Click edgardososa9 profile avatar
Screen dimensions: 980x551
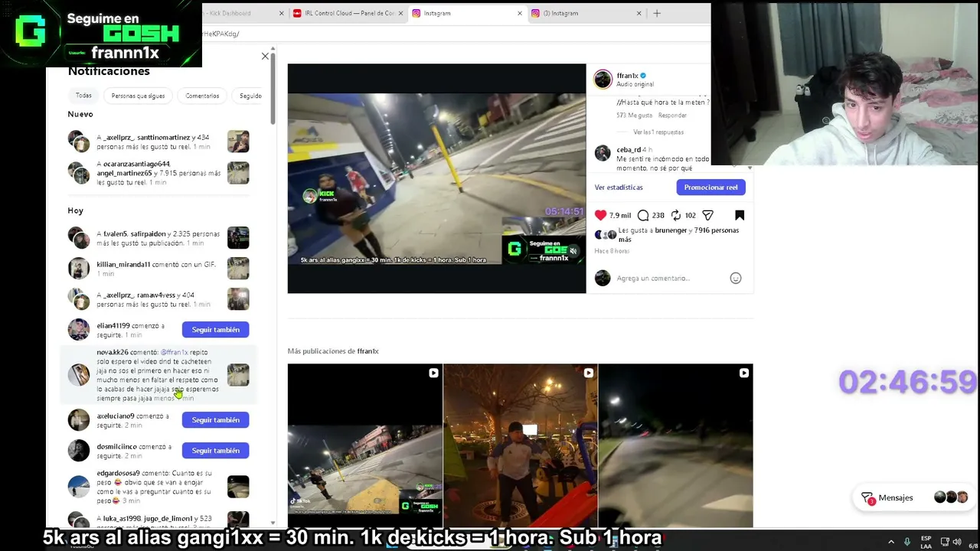click(x=79, y=487)
